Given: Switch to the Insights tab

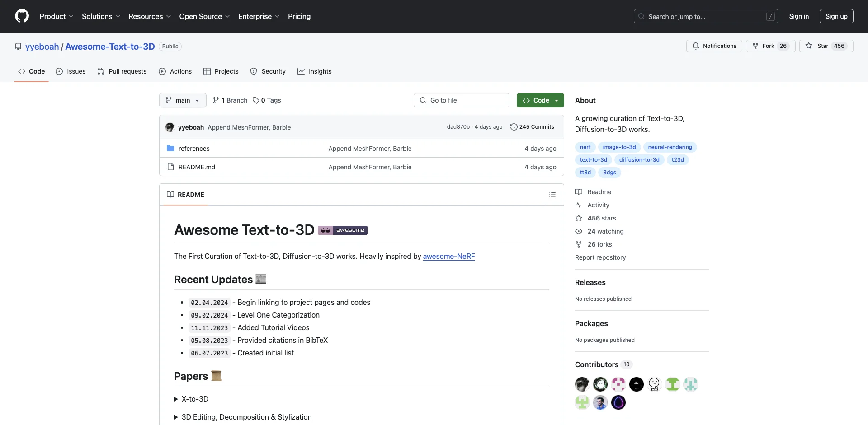Looking at the screenshot, I should click(x=315, y=71).
